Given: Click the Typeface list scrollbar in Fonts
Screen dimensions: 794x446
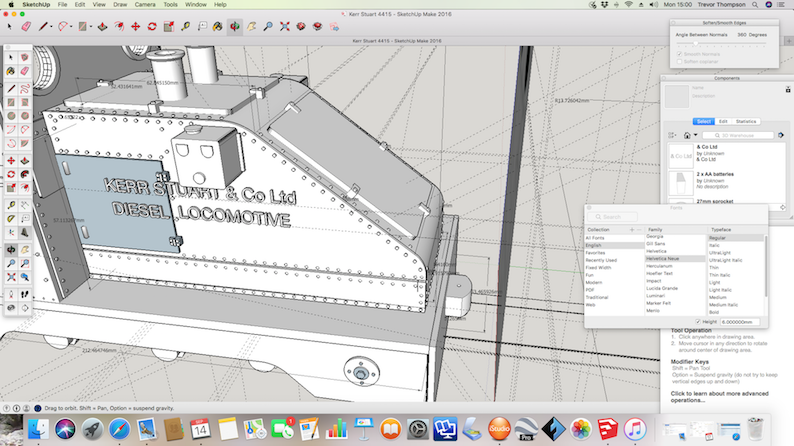Looking at the screenshot, I should tap(766, 266).
